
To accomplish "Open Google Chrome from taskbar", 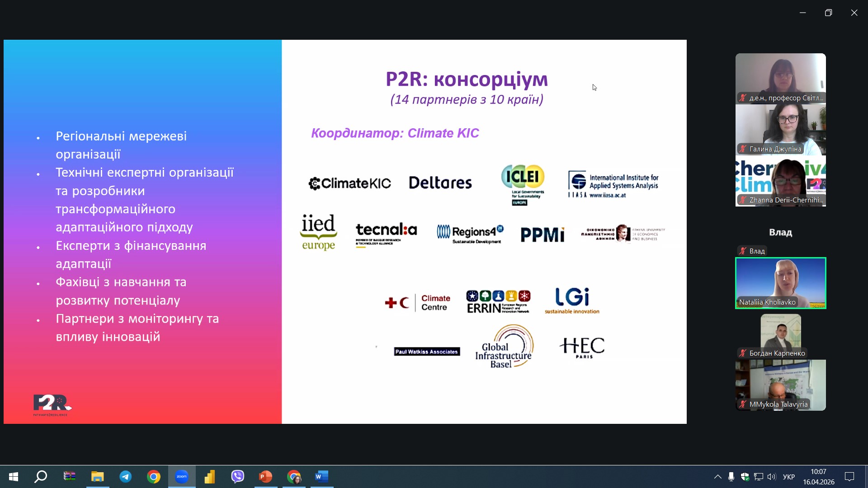I will [x=154, y=477].
